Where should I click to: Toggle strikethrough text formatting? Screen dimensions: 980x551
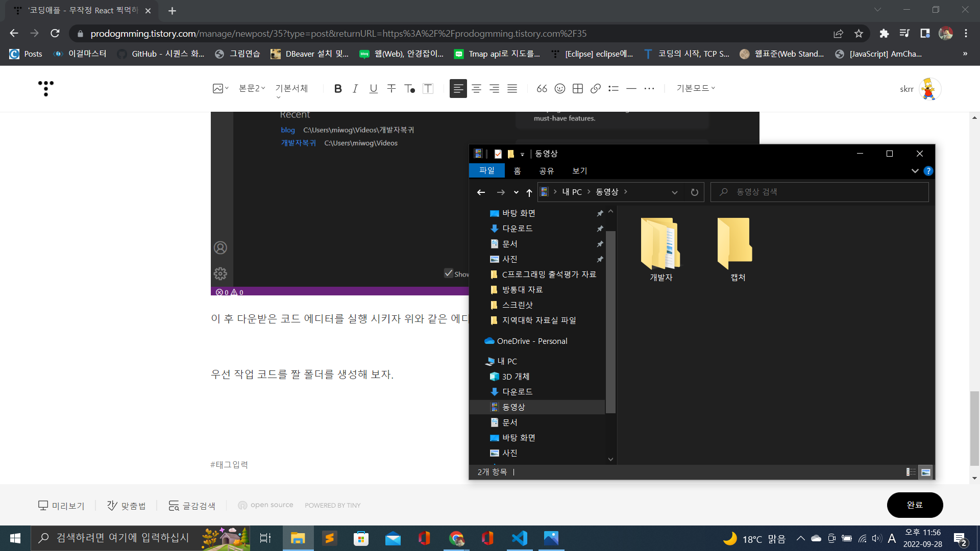coord(391,89)
